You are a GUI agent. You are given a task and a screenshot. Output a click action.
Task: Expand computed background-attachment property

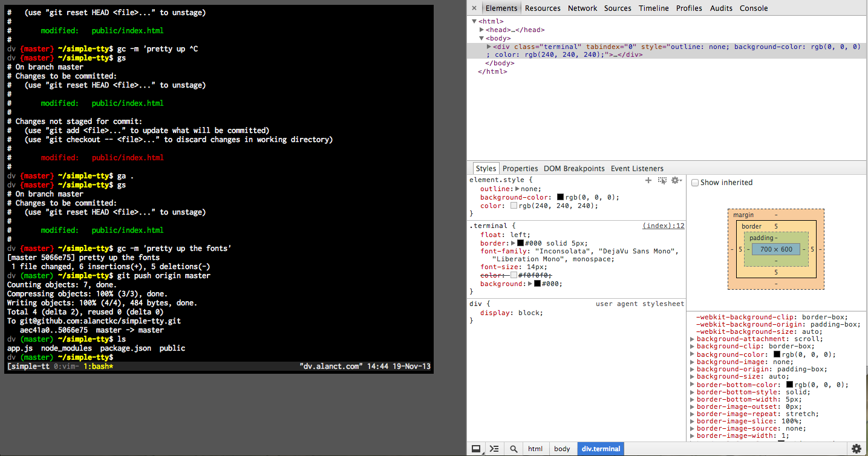[692, 340]
